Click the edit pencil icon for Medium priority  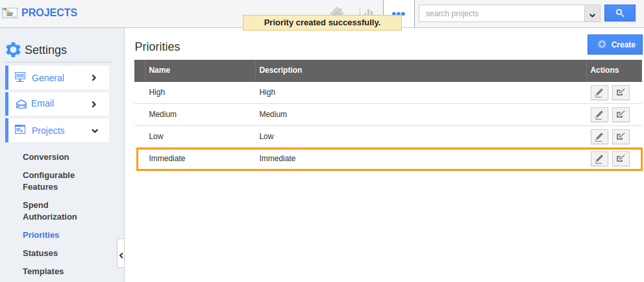(x=599, y=115)
